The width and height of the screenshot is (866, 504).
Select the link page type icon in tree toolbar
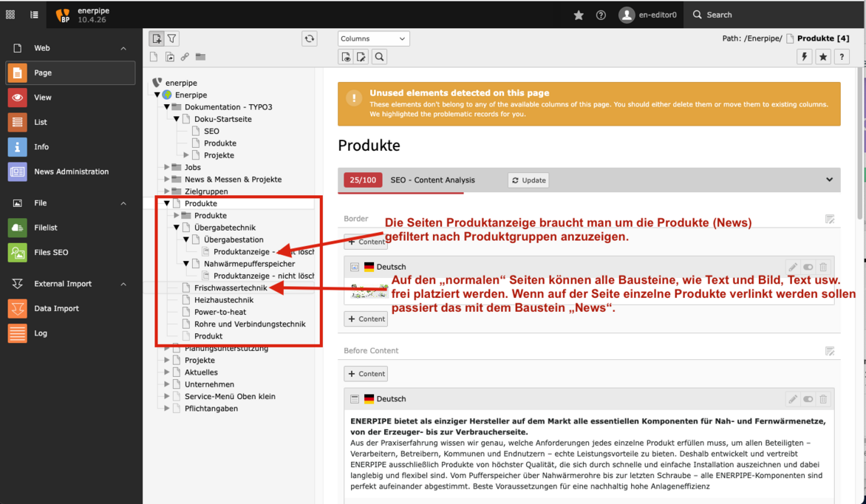click(185, 57)
